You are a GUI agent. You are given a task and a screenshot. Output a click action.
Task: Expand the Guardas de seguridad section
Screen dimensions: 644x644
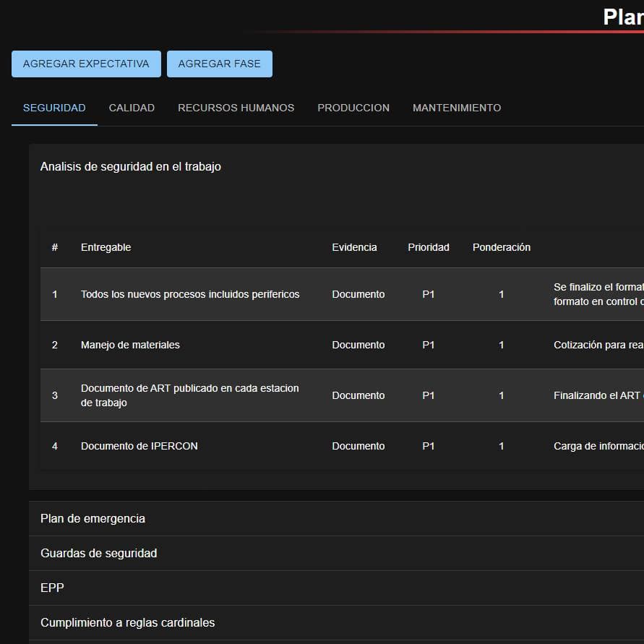98,554
